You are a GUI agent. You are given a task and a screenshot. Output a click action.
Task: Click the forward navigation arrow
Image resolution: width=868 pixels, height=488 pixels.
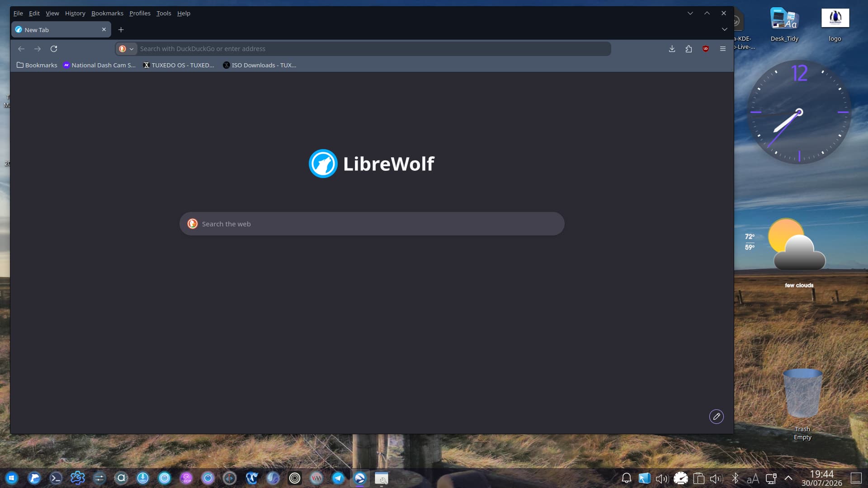[38, 49]
